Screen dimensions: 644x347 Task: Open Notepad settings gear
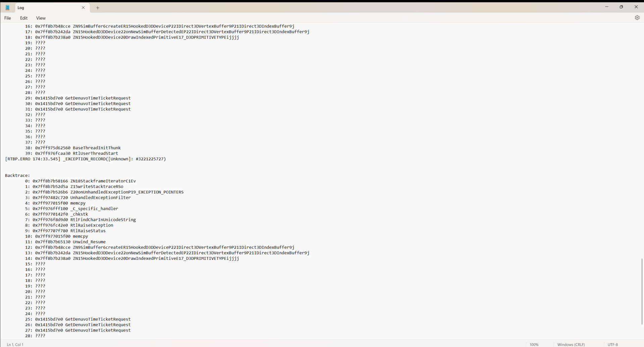click(x=637, y=18)
